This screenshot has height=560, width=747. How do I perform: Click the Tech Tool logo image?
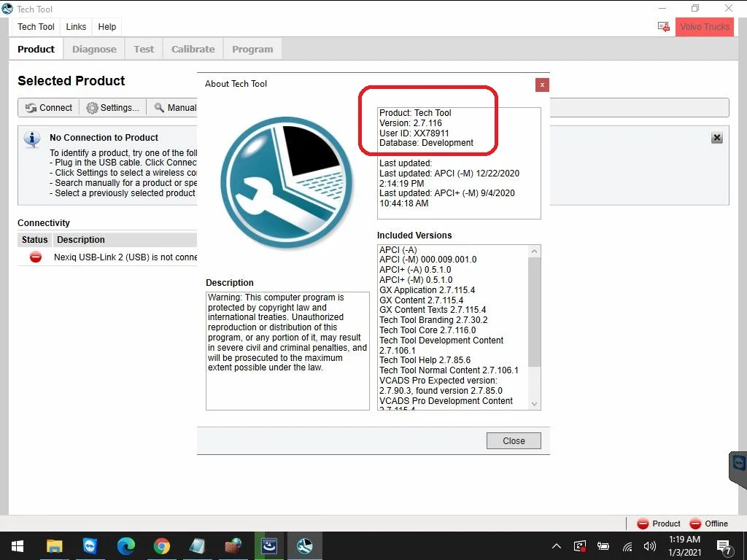click(x=287, y=182)
